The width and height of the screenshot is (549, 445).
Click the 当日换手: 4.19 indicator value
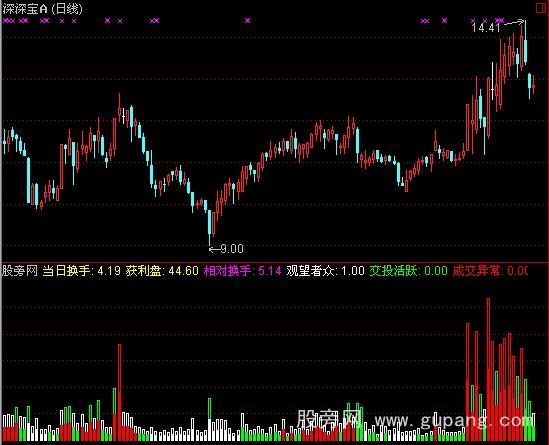point(82,271)
